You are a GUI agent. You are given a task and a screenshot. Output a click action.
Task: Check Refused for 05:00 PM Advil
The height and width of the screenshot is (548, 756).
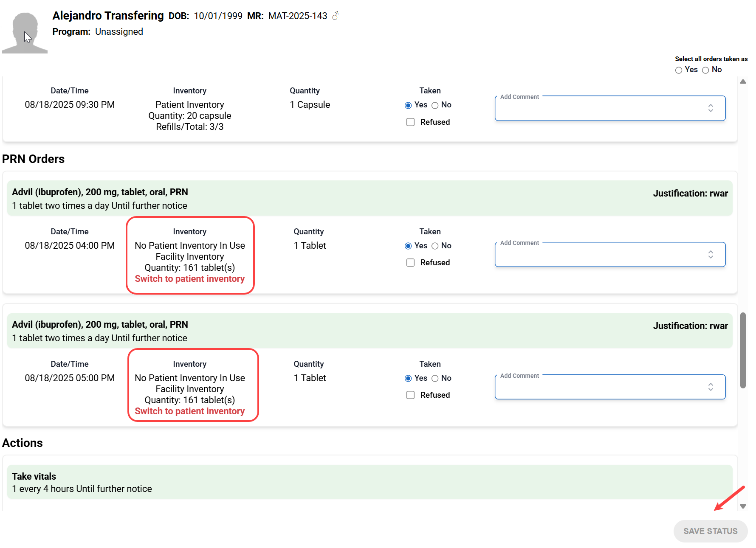[410, 395]
